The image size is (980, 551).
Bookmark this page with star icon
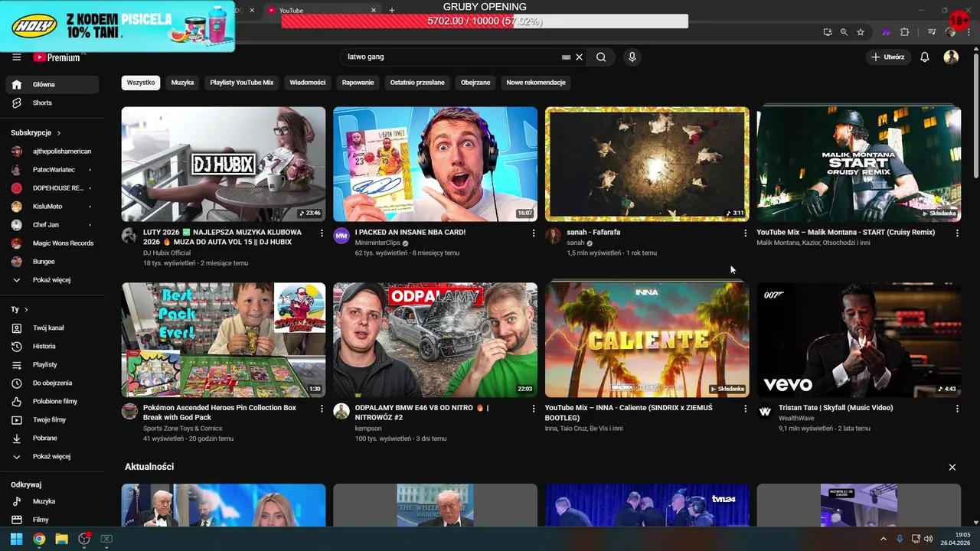click(861, 32)
